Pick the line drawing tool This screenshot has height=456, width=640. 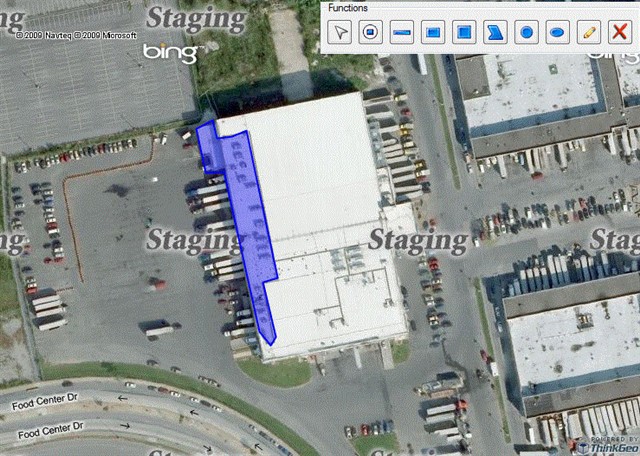(402, 32)
